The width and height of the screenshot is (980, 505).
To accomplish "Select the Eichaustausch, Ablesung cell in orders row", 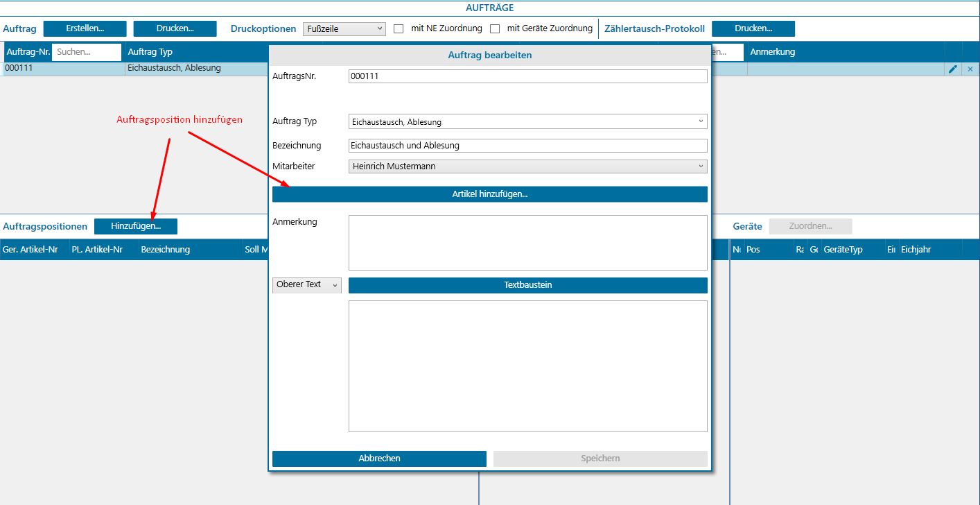I will pos(197,69).
